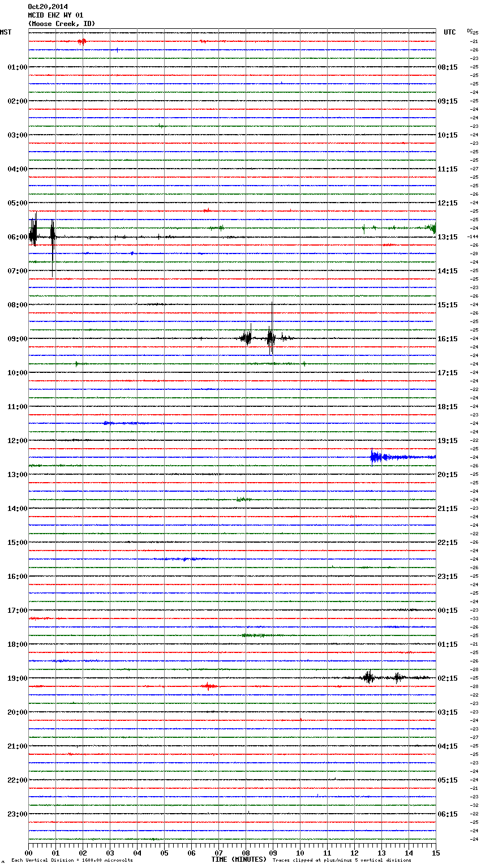
Task: Select the 10:00 MST row label
Action: pos(18,372)
